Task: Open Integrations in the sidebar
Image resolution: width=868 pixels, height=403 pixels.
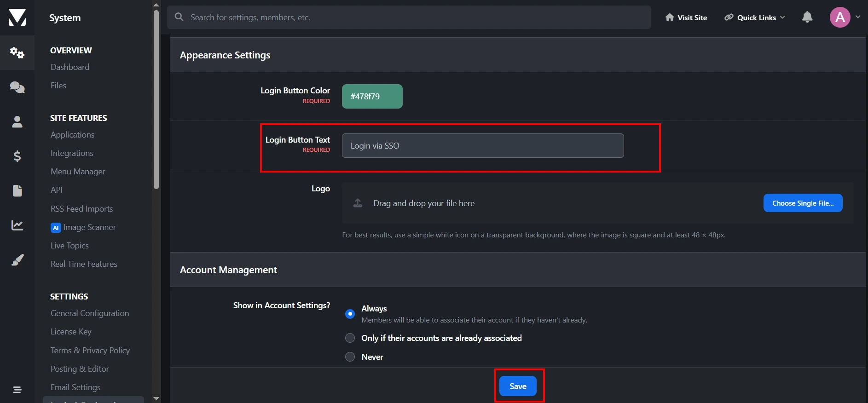Action: point(72,153)
